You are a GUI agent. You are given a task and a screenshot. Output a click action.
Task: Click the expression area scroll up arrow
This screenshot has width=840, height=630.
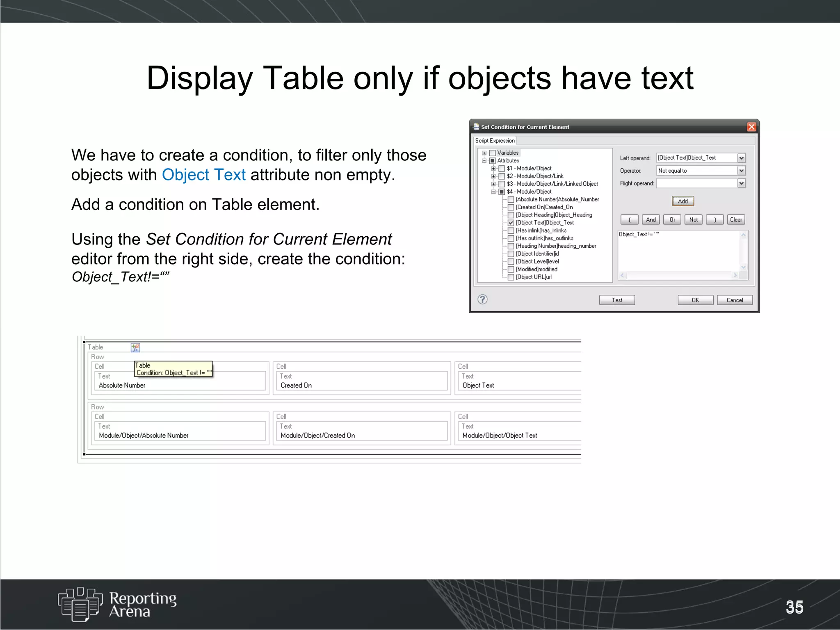744,235
